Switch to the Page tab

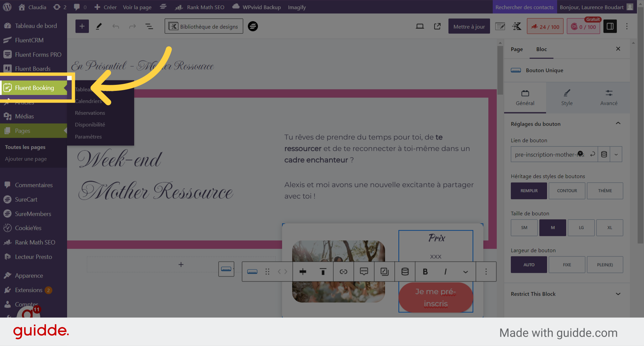[x=517, y=49]
